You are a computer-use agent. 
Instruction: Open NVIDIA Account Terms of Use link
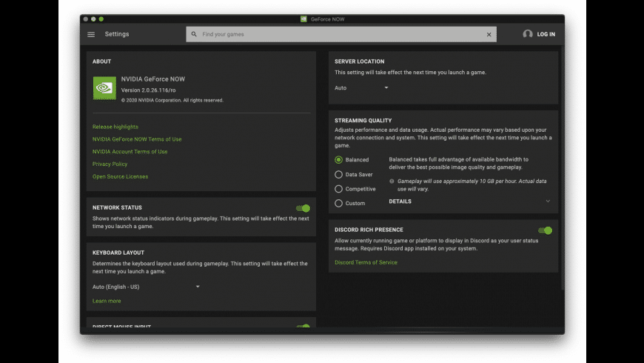pyautogui.click(x=130, y=151)
